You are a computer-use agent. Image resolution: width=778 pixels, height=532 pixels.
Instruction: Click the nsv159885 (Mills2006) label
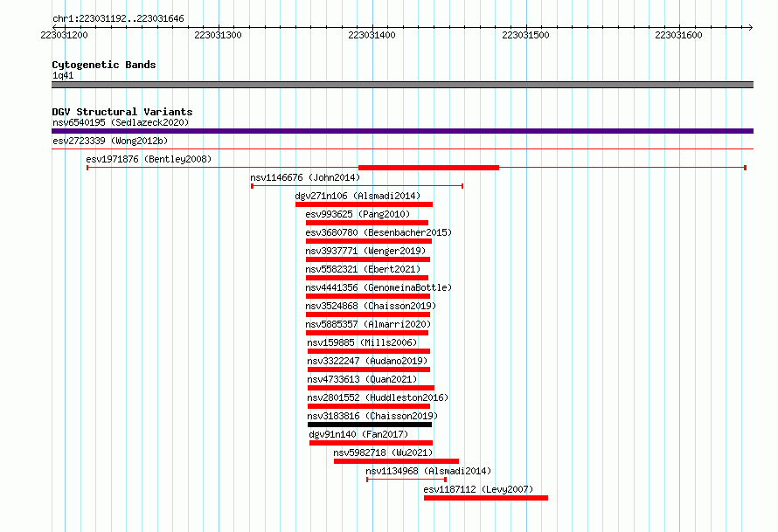click(x=362, y=342)
